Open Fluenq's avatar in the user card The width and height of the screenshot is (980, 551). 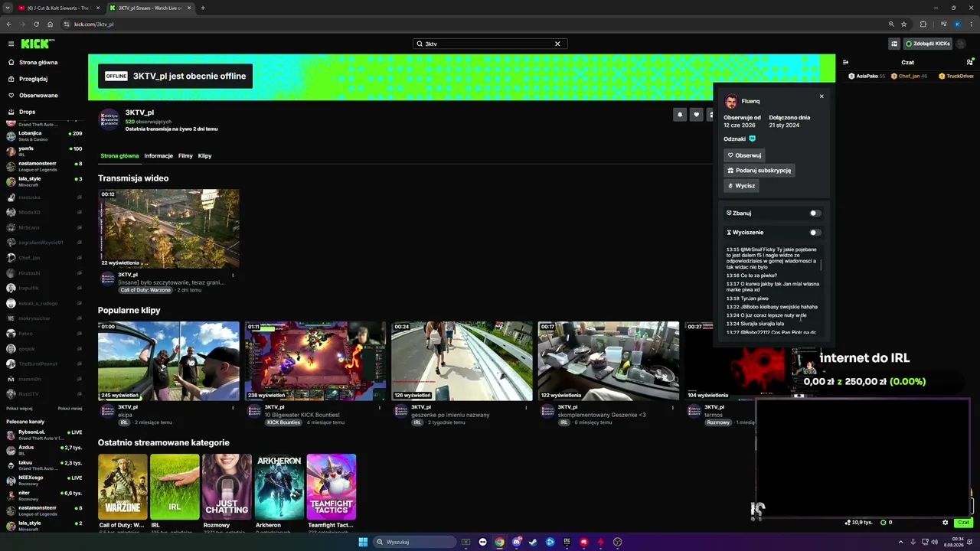click(x=731, y=101)
